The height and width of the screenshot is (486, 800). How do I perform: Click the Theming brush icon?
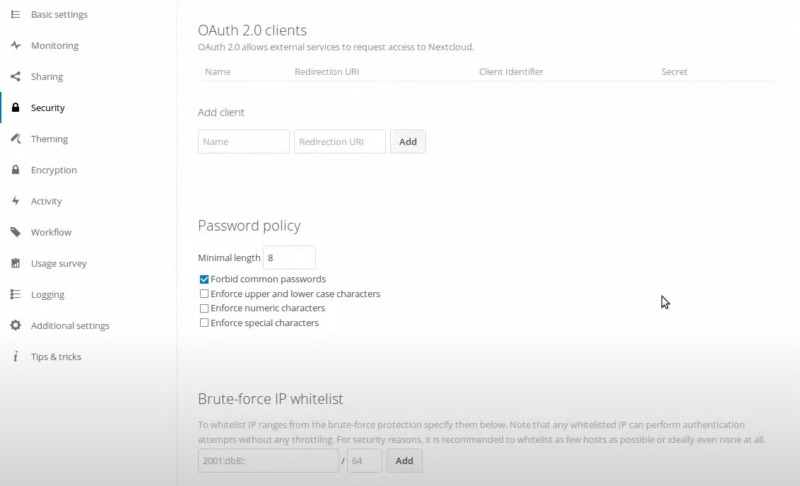[15, 139]
